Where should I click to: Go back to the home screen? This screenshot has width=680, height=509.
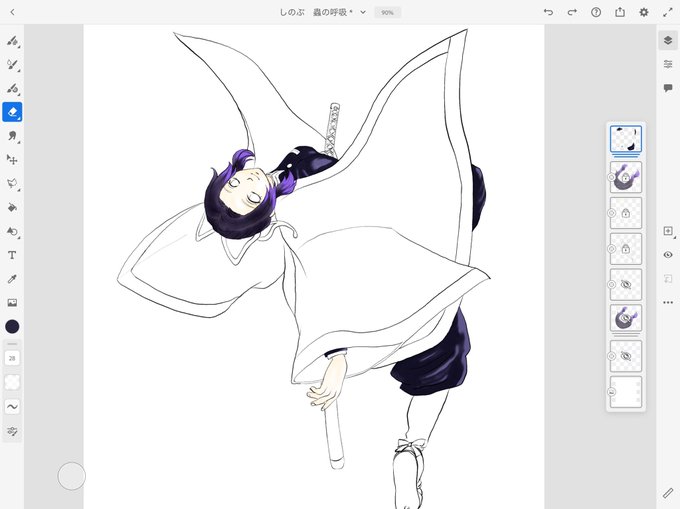click(12, 12)
